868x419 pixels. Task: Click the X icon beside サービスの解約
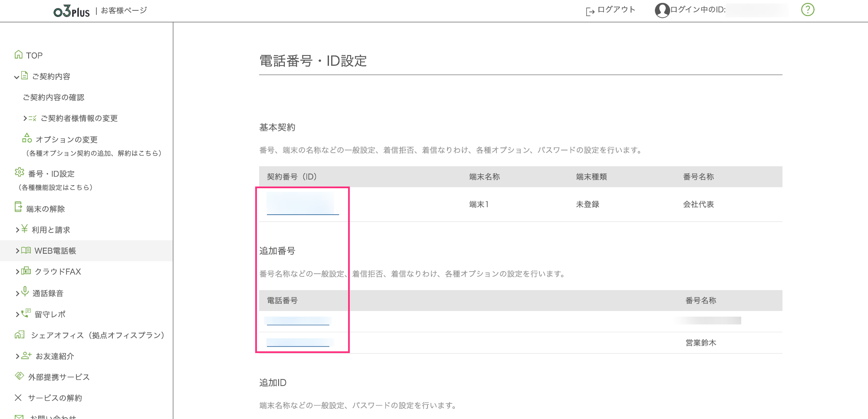tap(18, 398)
